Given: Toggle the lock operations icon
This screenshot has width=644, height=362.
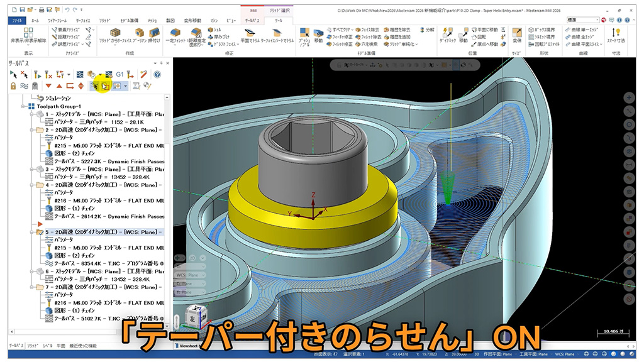Looking at the screenshot, I should pyautogui.click(x=13, y=85).
